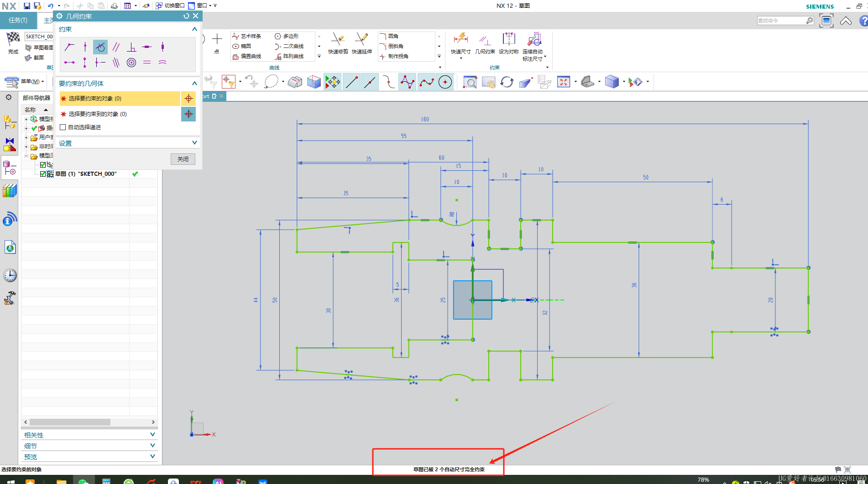Toggle the Arc Center snap option
Image resolution: width=868 pixels, height=484 pixels.
click(445, 82)
